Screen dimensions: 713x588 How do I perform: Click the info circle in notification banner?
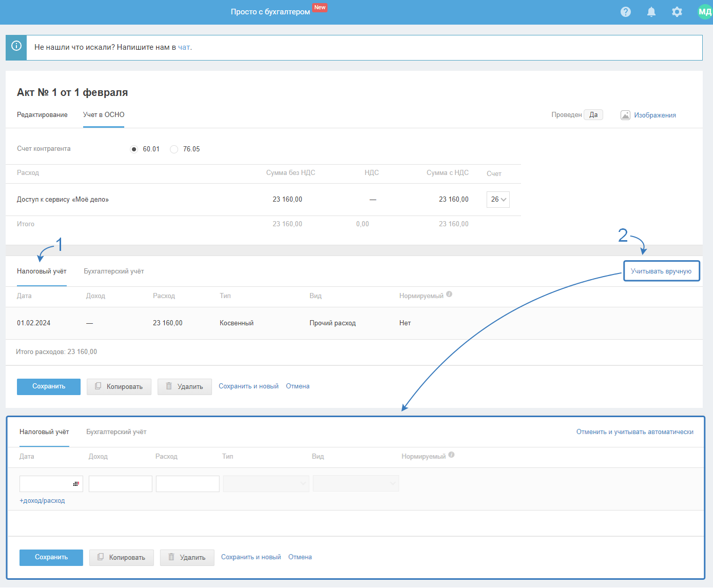coord(16,46)
